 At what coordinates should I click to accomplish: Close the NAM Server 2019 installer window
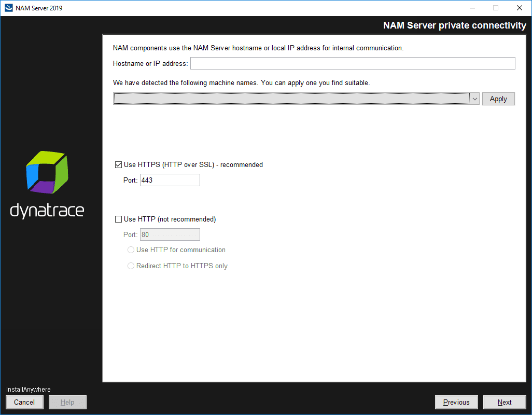click(520, 8)
